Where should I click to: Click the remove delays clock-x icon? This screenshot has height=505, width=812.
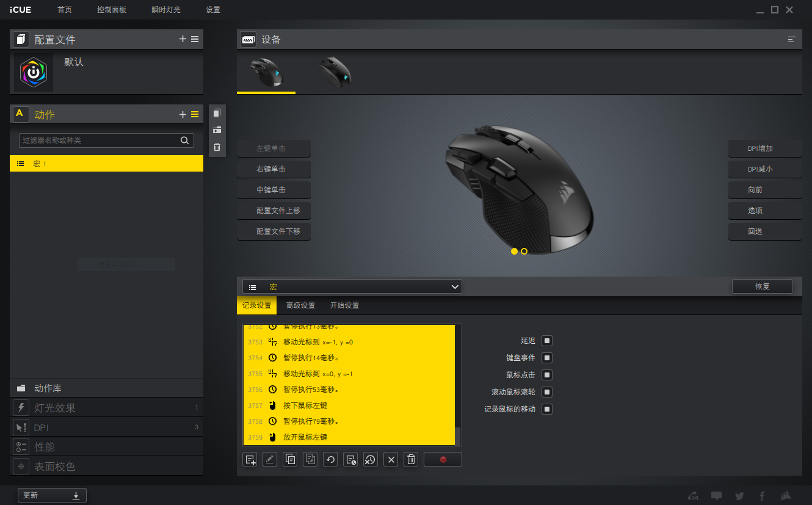click(x=371, y=460)
